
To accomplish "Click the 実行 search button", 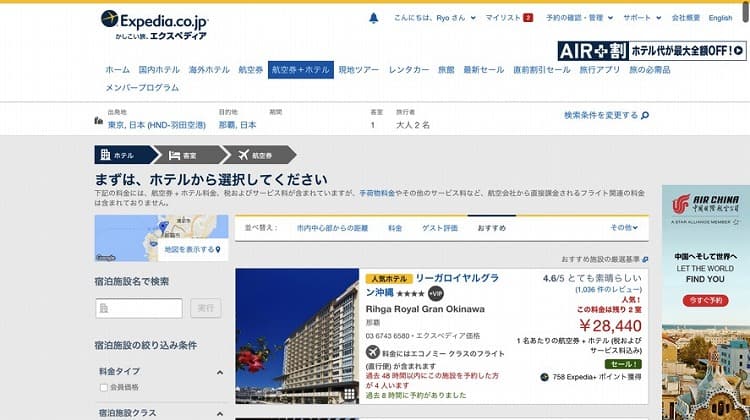I will click(x=206, y=308).
